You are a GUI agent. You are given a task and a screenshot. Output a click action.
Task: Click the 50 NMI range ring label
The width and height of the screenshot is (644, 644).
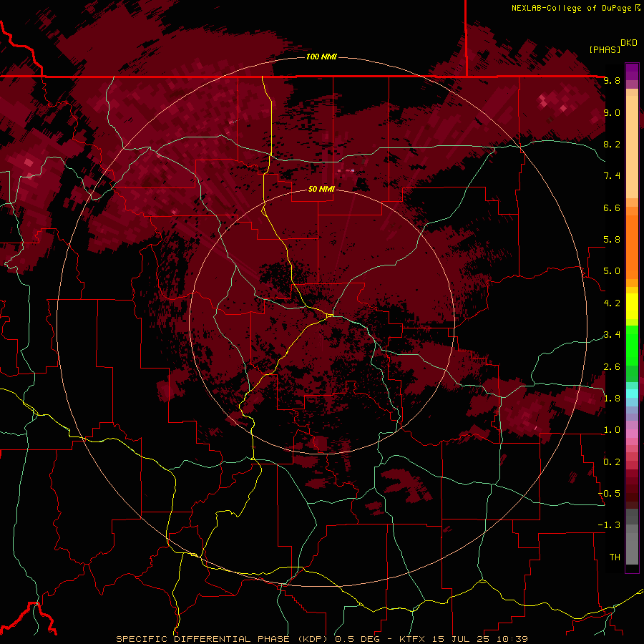tap(321, 189)
